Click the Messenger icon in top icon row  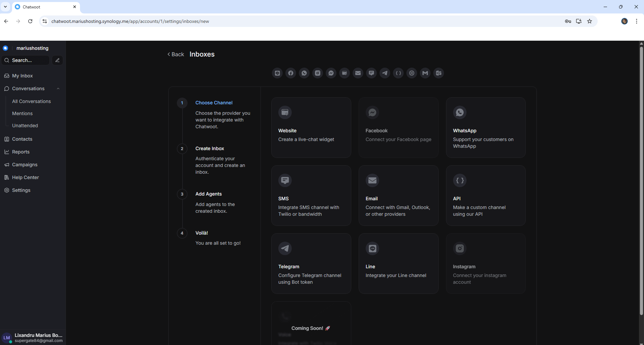(x=331, y=73)
